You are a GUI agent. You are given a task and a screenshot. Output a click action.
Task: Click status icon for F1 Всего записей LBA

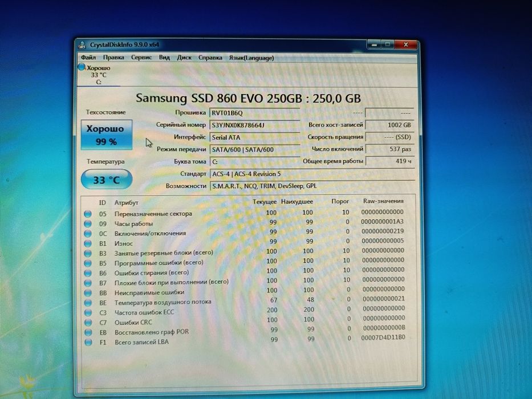(x=88, y=342)
